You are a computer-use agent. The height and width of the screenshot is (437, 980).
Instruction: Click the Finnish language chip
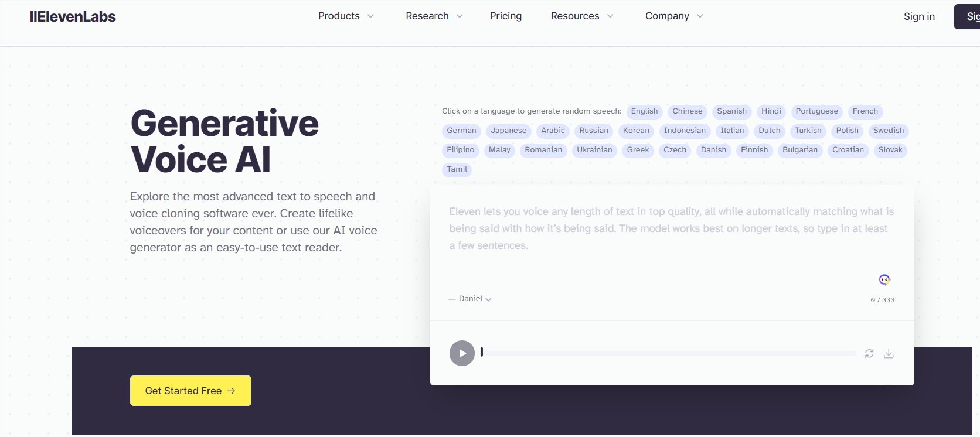click(x=754, y=150)
